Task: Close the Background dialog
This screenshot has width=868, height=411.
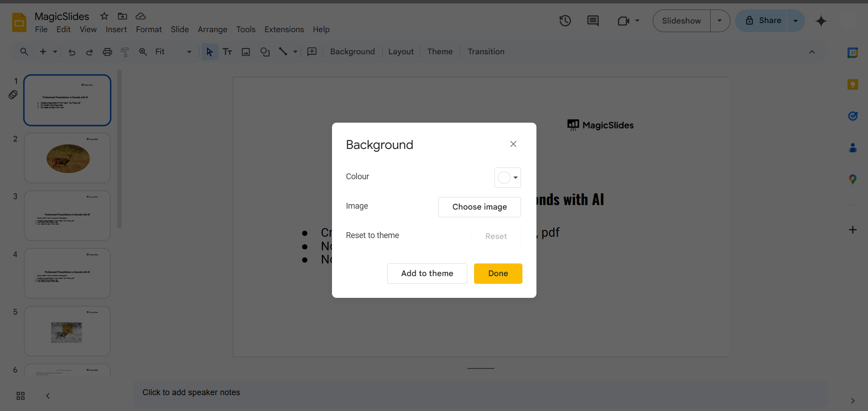Action: [513, 144]
